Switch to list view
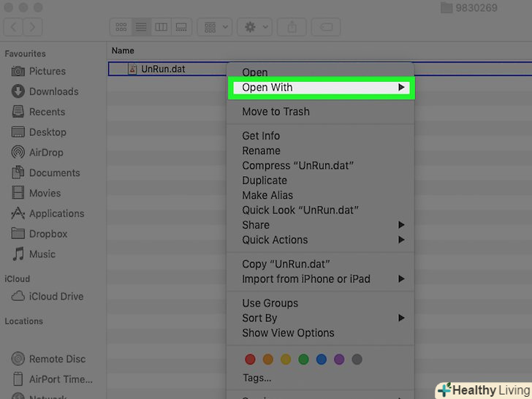Screen dimensions: 532x399 [x=141, y=27]
